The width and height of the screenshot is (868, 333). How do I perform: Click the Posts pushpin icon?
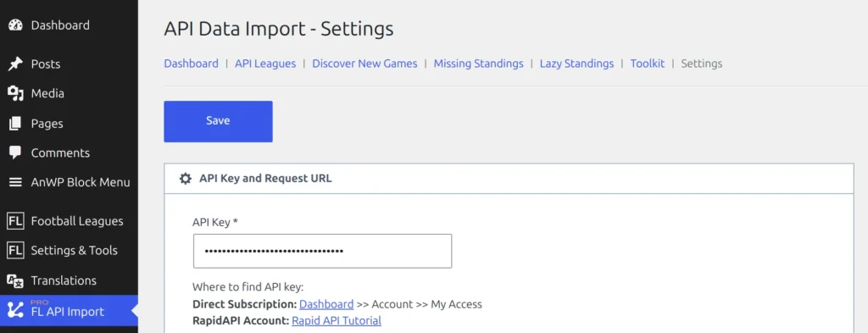click(x=15, y=64)
